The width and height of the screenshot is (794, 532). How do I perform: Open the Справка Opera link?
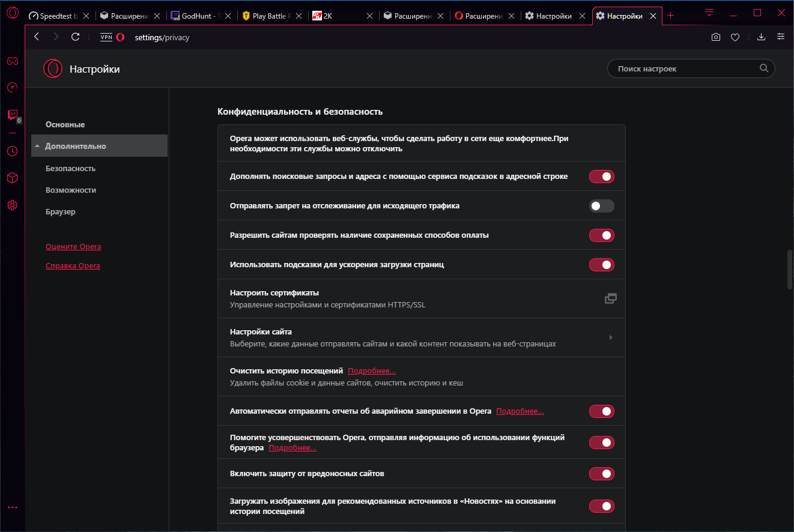pyautogui.click(x=73, y=266)
